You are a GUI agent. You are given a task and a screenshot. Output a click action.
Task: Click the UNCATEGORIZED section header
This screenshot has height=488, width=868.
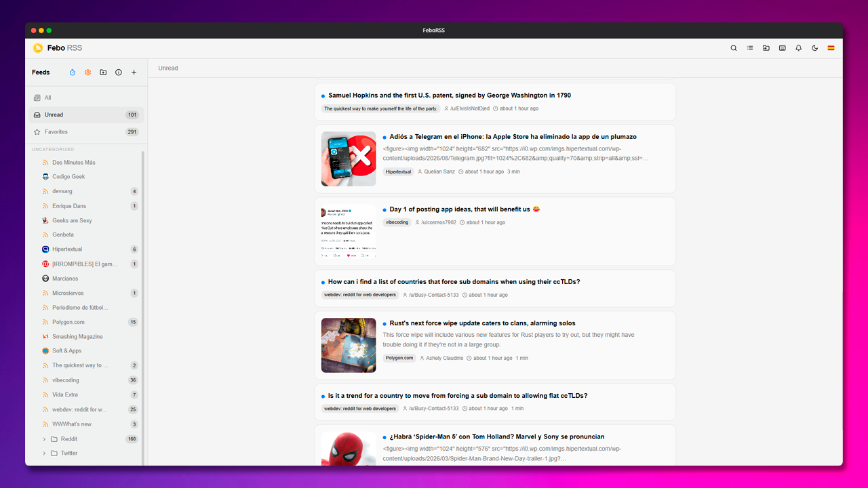point(53,149)
